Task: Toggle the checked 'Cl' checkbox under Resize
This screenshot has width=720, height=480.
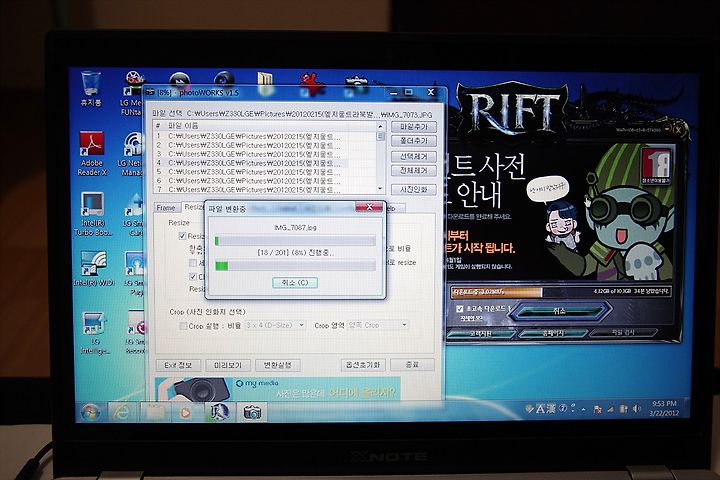Action: point(193,276)
